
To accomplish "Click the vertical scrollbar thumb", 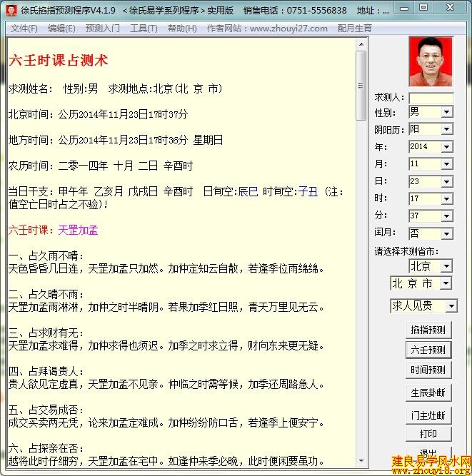I will pyautogui.click(x=361, y=86).
